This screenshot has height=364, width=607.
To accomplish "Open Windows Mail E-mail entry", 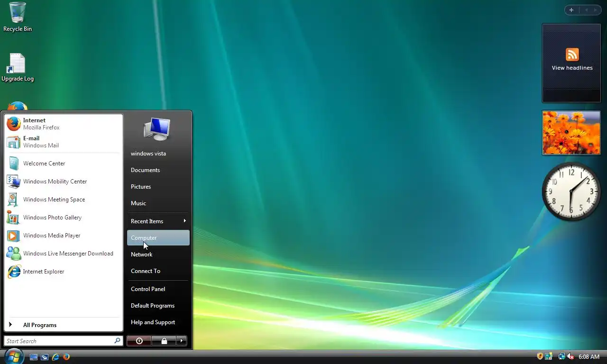I will 64,142.
